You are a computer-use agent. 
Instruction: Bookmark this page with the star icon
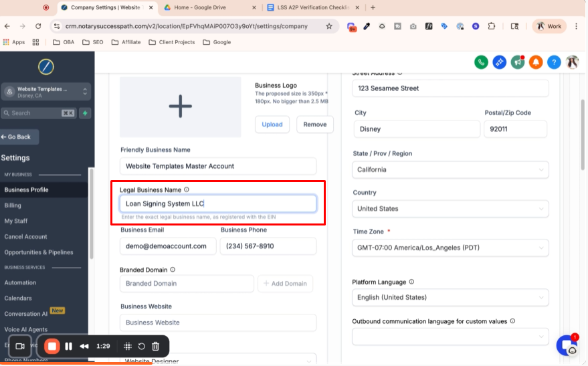pos(329,26)
